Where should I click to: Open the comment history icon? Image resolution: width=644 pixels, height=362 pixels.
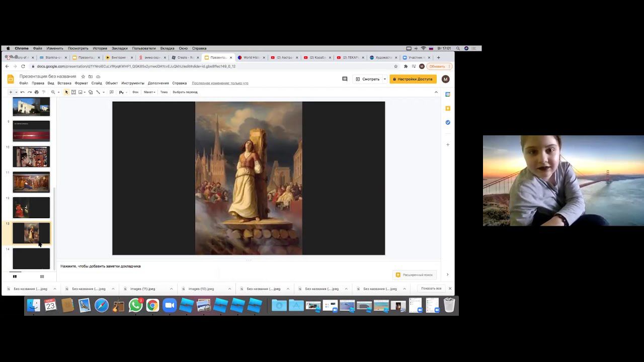click(345, 79)
